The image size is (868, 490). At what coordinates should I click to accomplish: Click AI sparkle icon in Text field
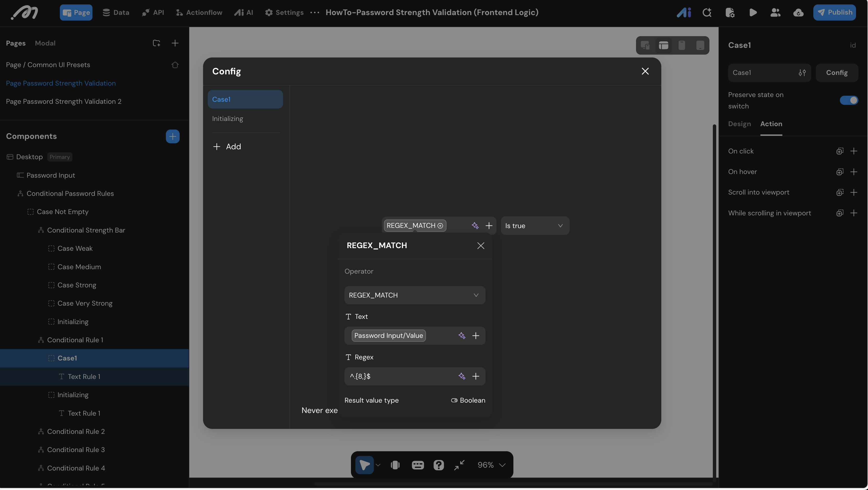click(x=462, y=336)
